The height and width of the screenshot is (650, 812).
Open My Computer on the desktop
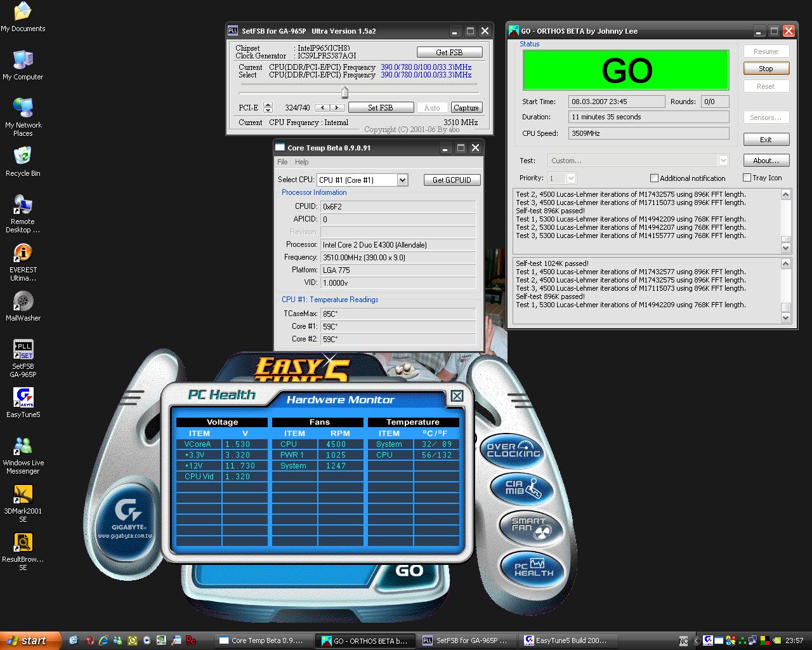click(x=23, y=65)
